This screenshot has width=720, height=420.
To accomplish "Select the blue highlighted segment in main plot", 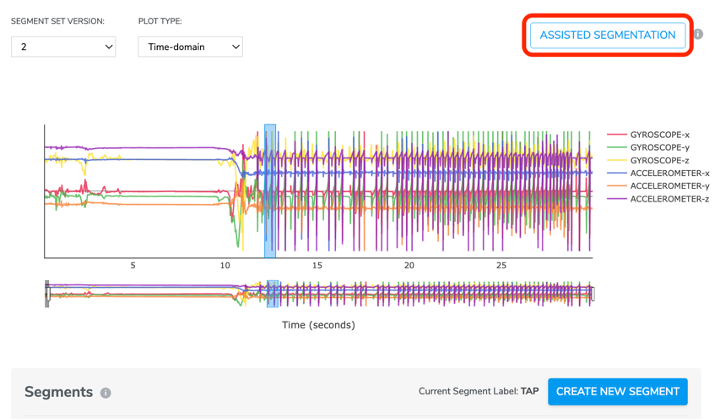I will tap(270, 190).
